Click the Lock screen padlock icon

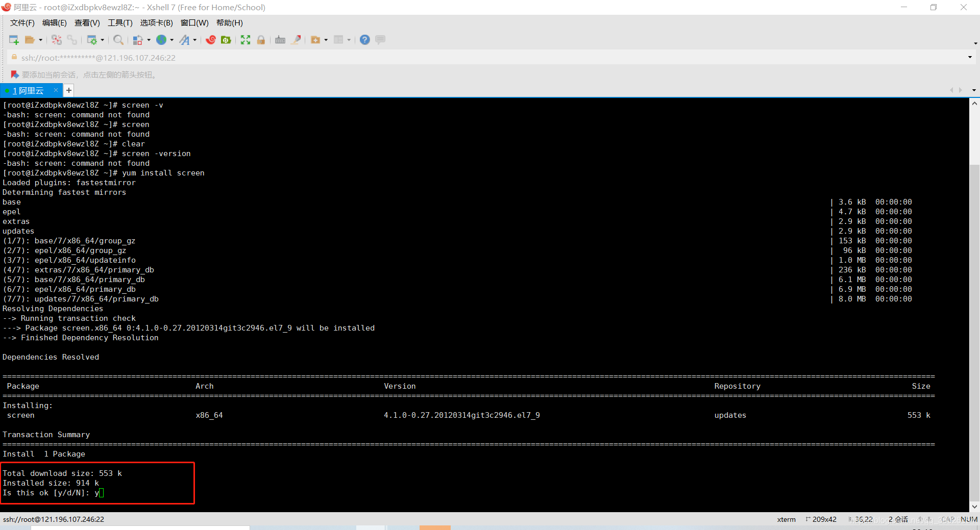(x=261, y=40)
